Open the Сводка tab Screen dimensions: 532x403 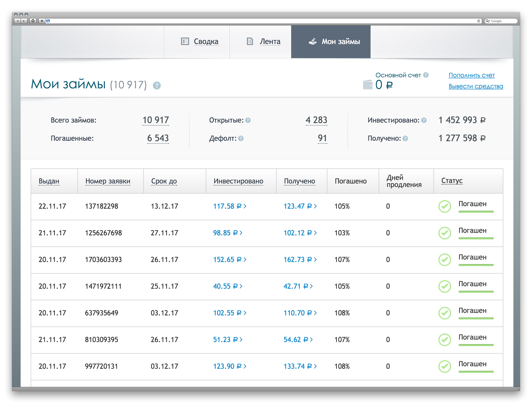tap(196, 42)
